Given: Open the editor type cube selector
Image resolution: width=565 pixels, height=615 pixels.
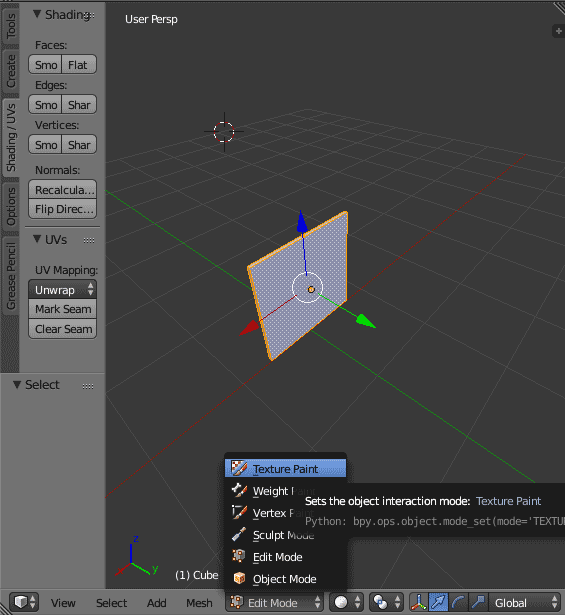Looking at the screenshot, I should pyautogui.click(x=24, y=602).
